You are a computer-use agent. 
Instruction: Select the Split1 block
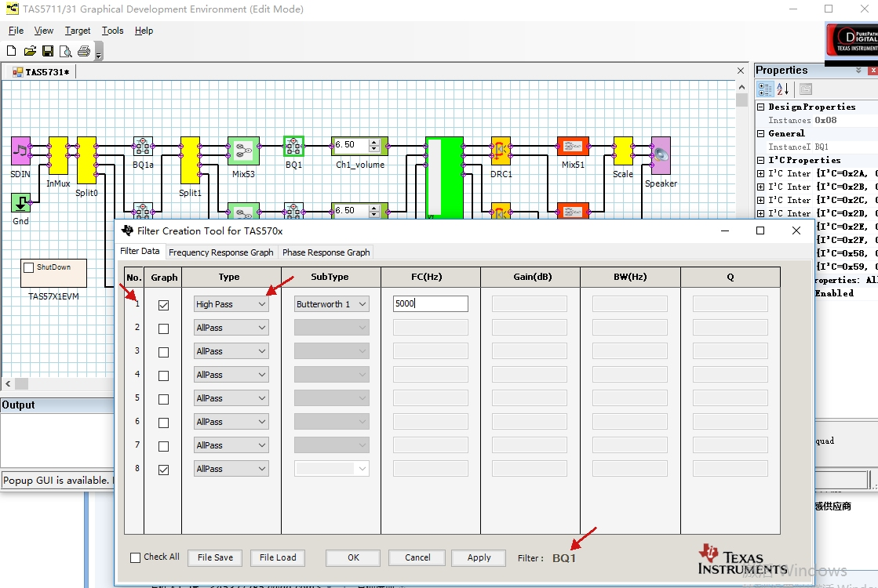190,160
